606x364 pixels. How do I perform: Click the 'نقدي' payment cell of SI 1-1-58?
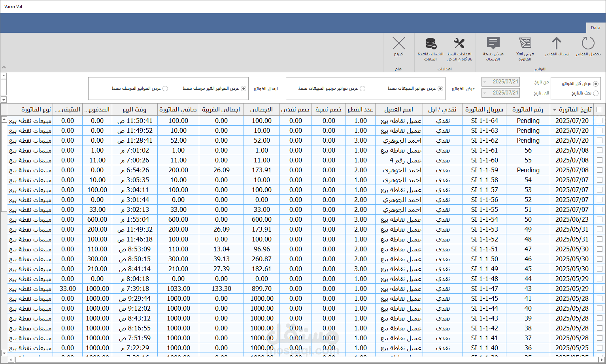443,180
